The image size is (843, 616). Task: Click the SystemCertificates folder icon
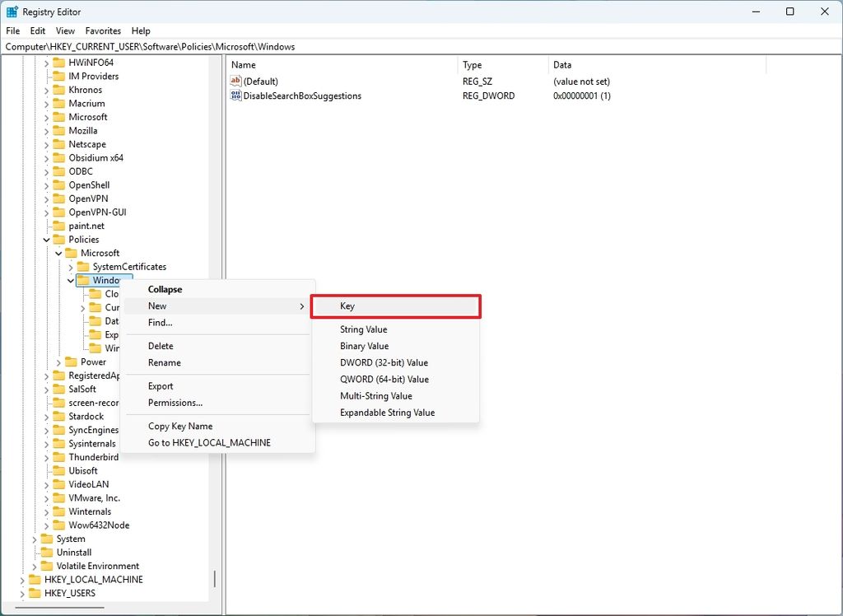pyautogui.click(x=82, y=266)
